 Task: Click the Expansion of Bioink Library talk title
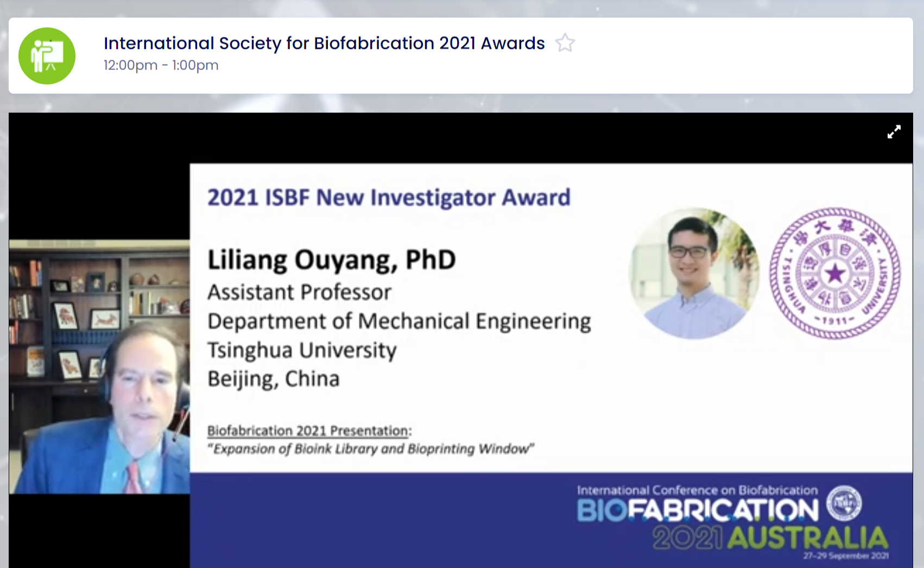coord(371,449)
